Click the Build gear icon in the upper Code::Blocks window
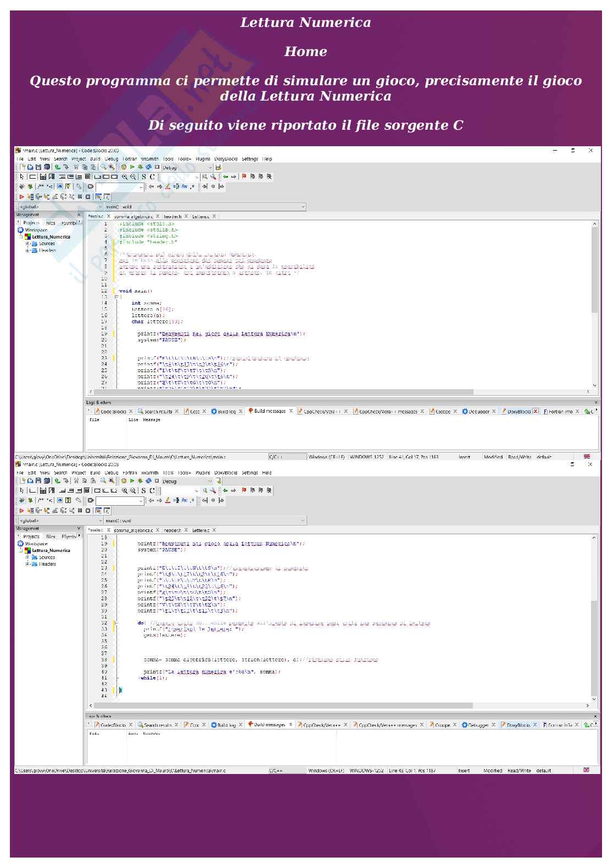This screenshot has height=868, width=613. tap(124, 167)
